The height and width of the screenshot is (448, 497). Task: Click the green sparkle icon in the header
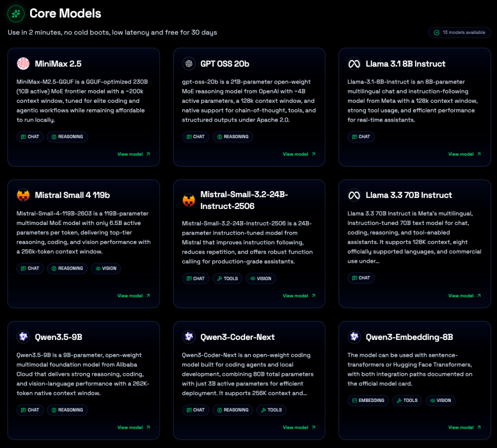[16, 14]
